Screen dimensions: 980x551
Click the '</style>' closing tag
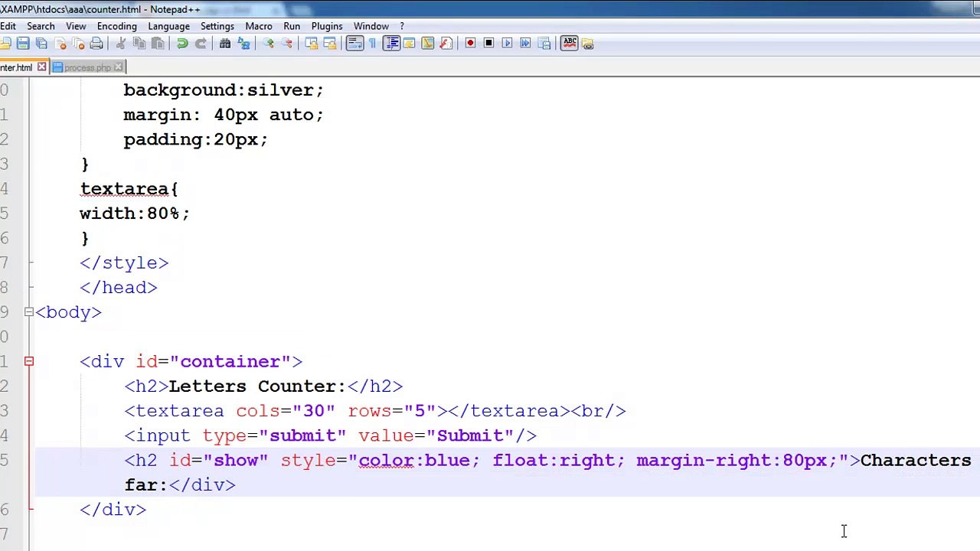coord(124,263)
